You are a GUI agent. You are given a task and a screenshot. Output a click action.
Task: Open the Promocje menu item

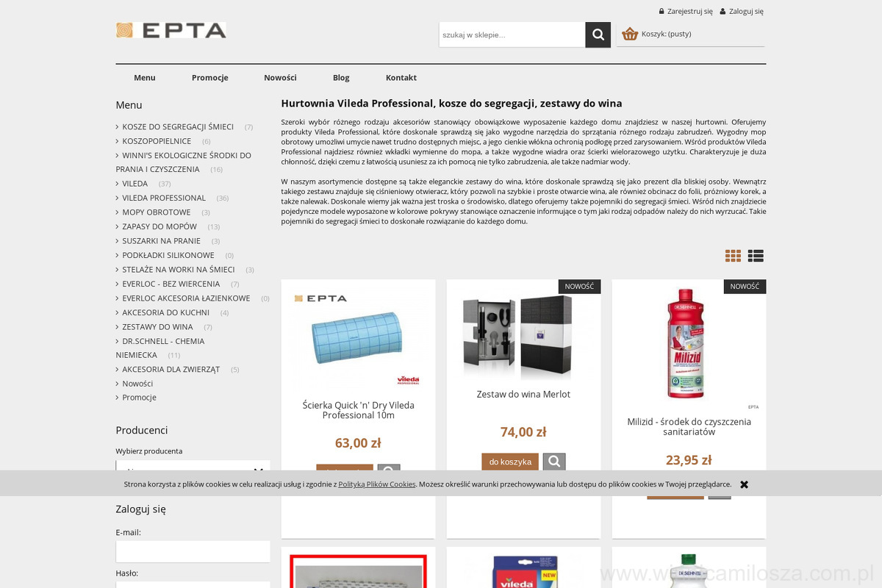pyautogui.click(x=210, y=77)
